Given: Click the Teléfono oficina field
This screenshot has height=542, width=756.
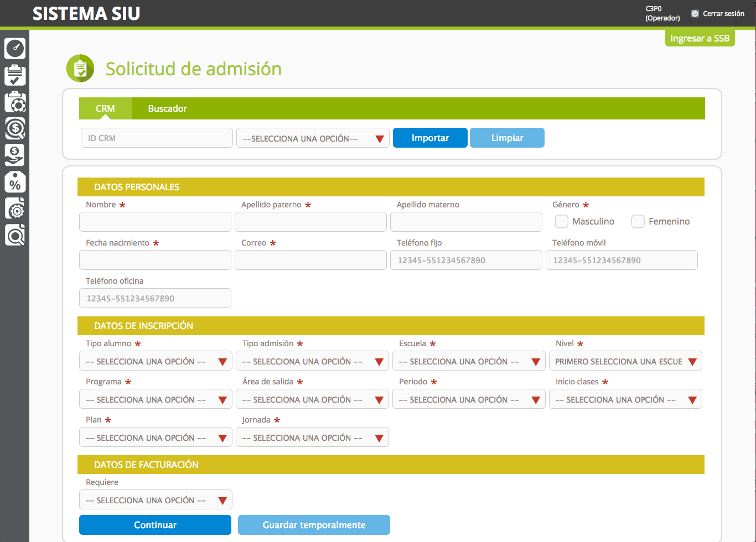Looking at the screenshot, I should (x=155, y=298).
